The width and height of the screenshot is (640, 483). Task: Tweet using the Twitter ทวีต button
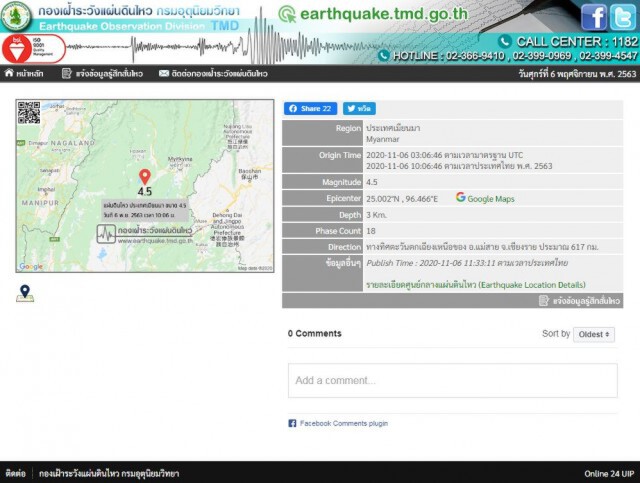point(359,109)
